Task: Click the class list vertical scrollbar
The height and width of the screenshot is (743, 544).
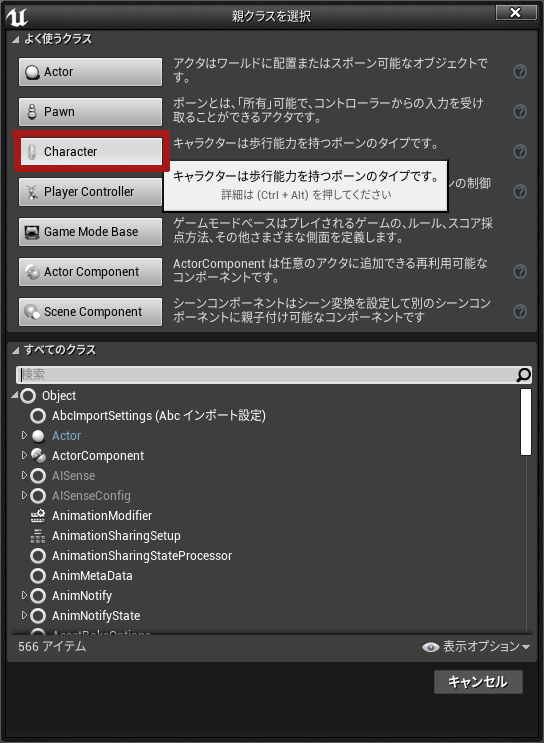Action: click(526, 422)
